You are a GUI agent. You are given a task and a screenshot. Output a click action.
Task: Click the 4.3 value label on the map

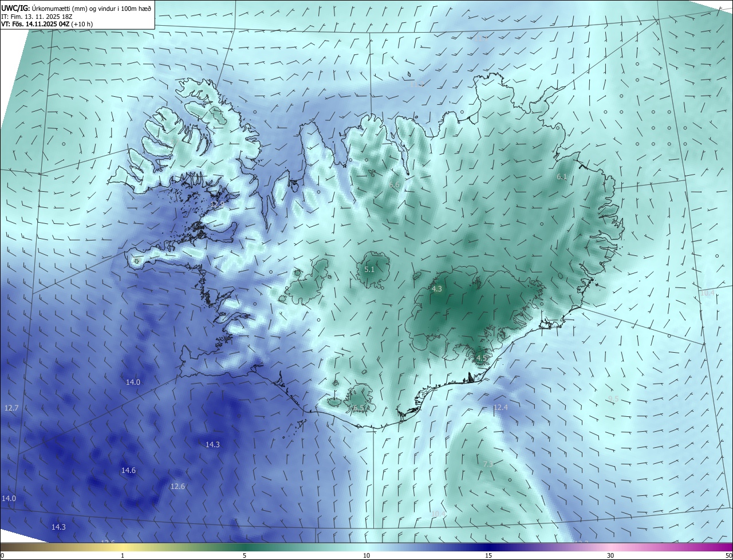click(436, 289)
